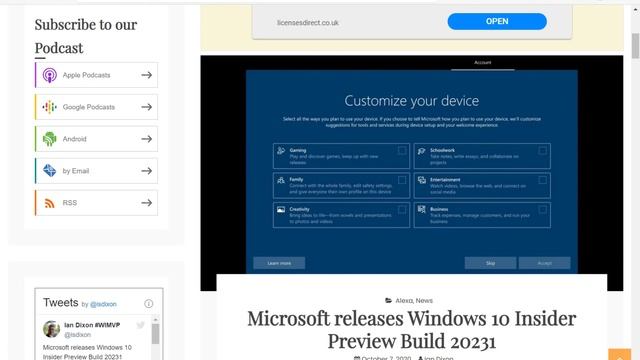Open the RSS feed link
This screenshot has width=640, height=360.
(x=96, y=202)
